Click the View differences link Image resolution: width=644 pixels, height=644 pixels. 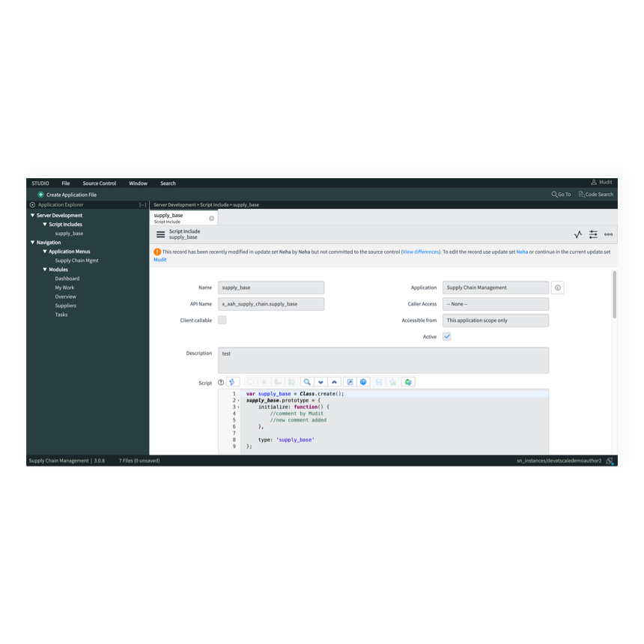[420, 251]
